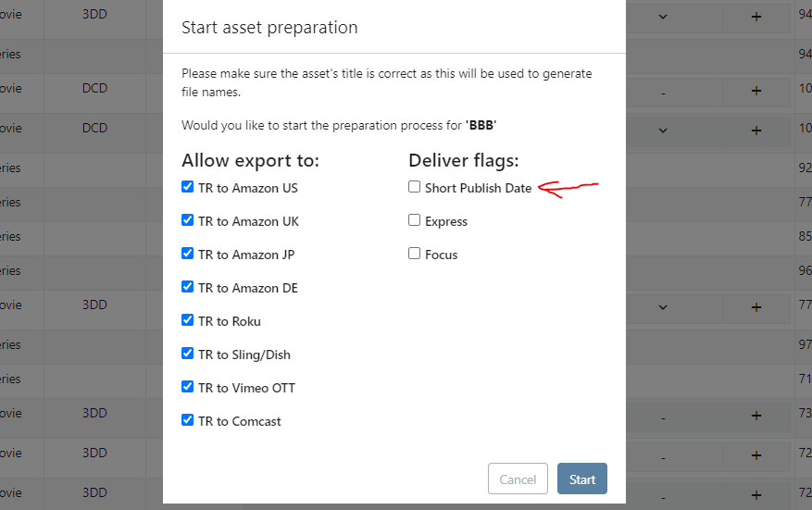Disable TR to Comcast export

188,420
